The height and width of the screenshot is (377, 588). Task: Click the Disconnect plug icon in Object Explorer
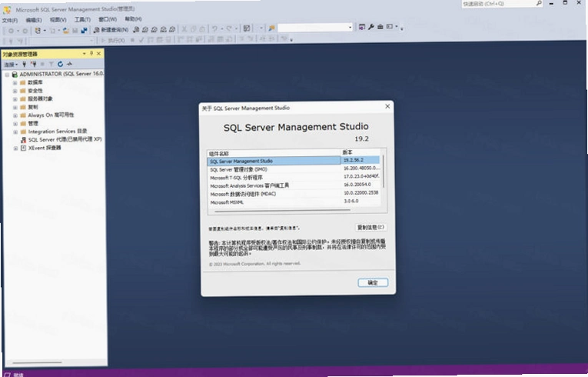point(33,64)
